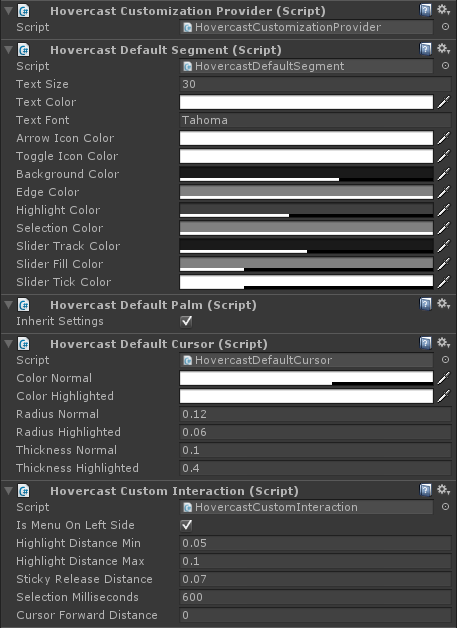Click the Cursor Forward Distance field

click(316, 615)
